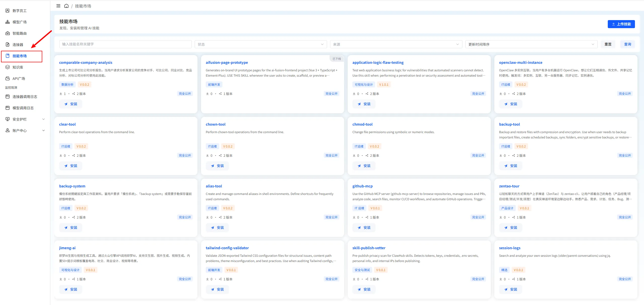Click the 账户中心 user icon
The image size is (644, 305).
click(8, 130)
